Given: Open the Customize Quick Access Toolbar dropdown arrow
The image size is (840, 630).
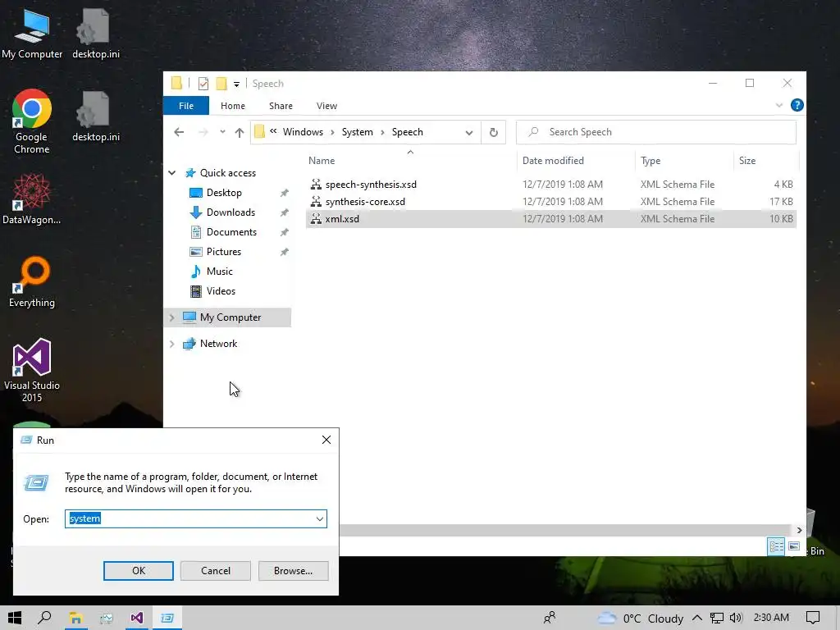Looking at the screenshot, I should point(236,84).
